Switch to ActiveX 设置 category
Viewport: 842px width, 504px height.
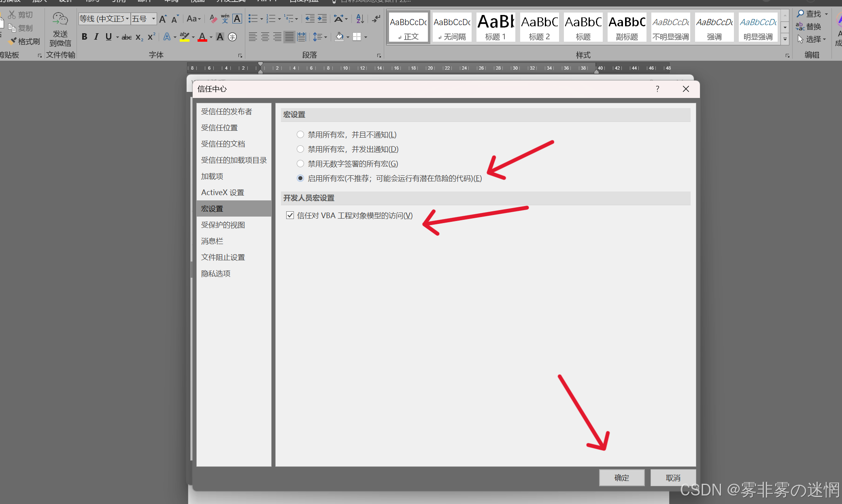coord(223,193)
